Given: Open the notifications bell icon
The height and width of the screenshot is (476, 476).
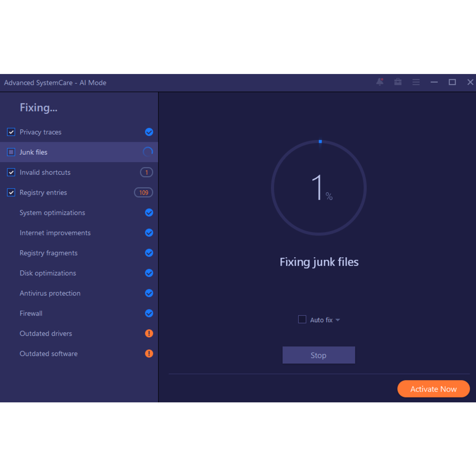Looking at the screenshot, I should [x=380, y=82].
